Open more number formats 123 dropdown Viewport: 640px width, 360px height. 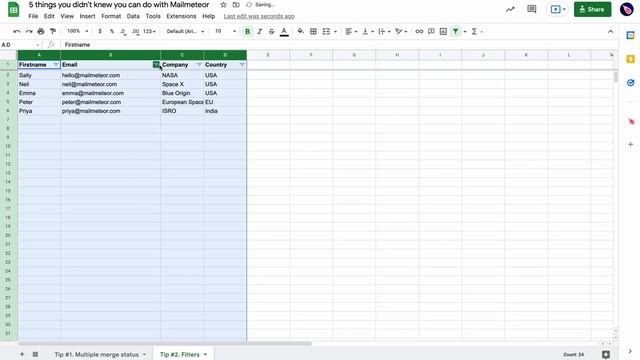[149, 31]
